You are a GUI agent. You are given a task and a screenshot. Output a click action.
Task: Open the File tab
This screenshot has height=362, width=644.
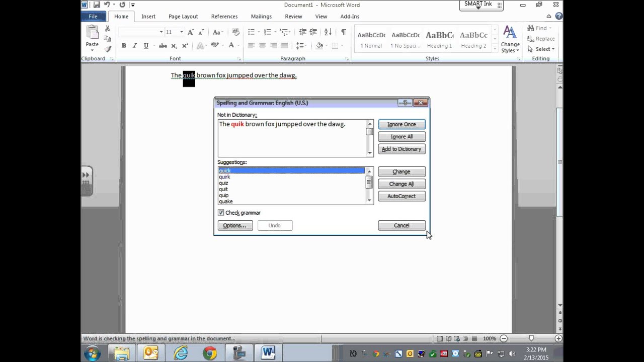[x=93, y=17]
